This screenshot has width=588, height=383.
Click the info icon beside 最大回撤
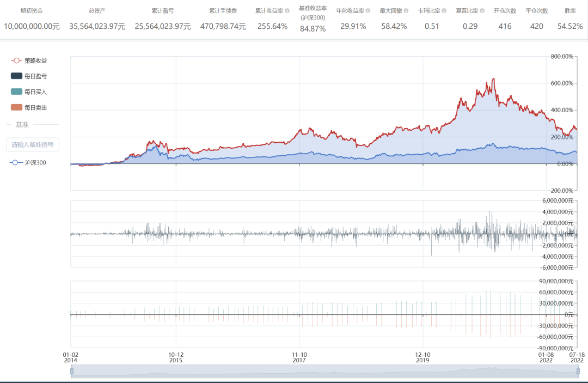click(406, 10)
